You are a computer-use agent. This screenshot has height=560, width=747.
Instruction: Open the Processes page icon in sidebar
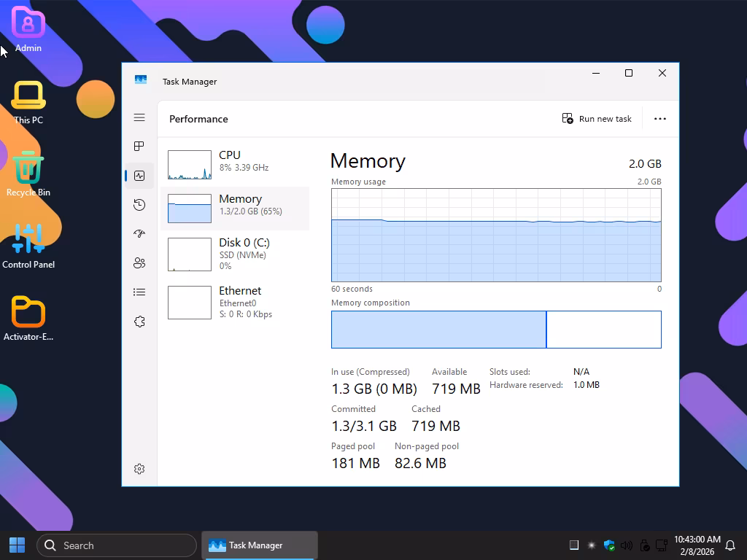click(x=139, y=147)
